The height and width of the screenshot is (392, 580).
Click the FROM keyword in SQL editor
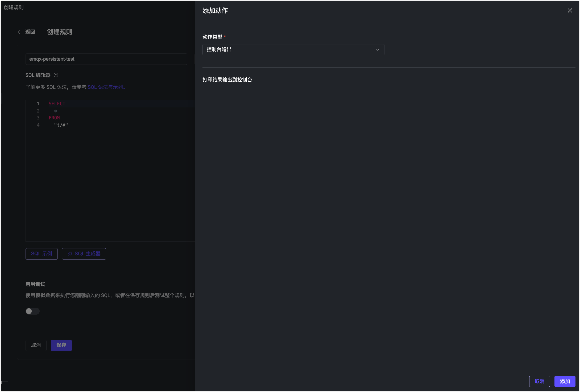[x=54, y=118]
